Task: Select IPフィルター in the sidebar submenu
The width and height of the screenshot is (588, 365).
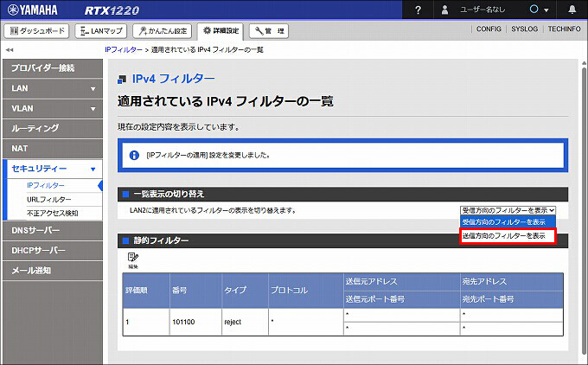Action: coord(45,185)
